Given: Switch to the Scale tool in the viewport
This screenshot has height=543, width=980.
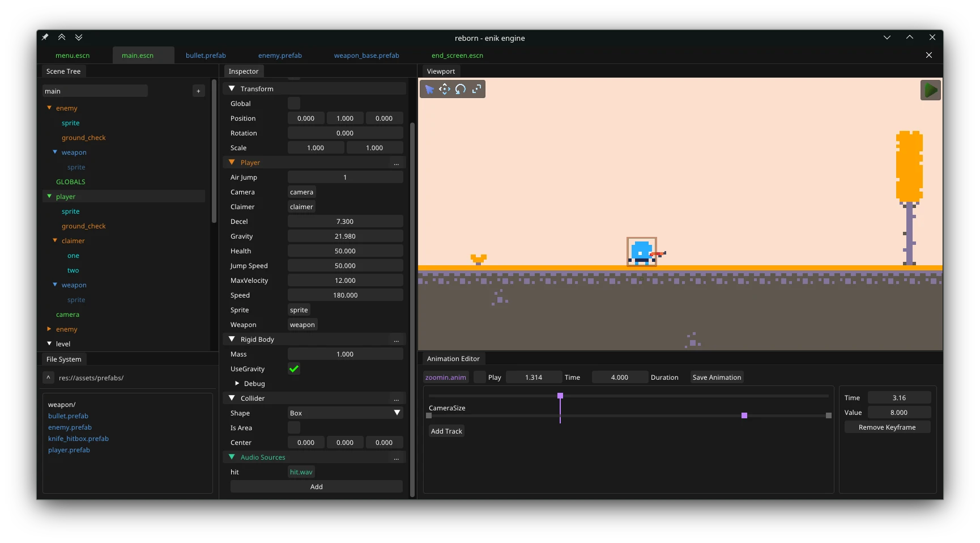Looking at the screenshot, I should tap(476, 89).
